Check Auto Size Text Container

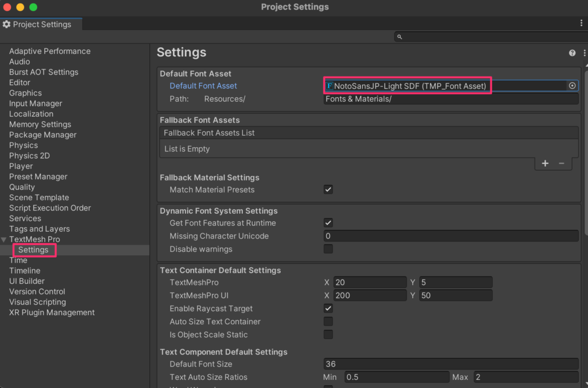click(x=328, y=321)
